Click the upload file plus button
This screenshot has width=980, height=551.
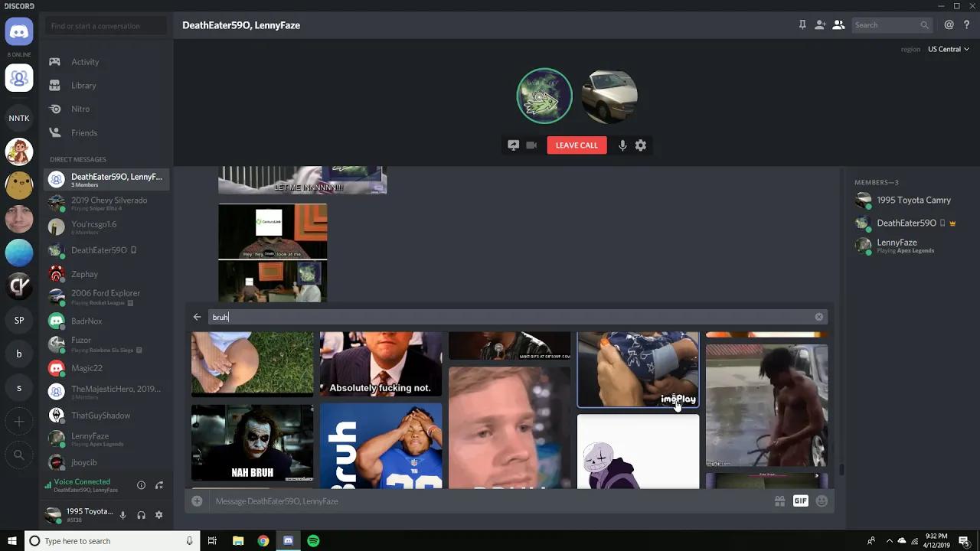coord(197,501)
